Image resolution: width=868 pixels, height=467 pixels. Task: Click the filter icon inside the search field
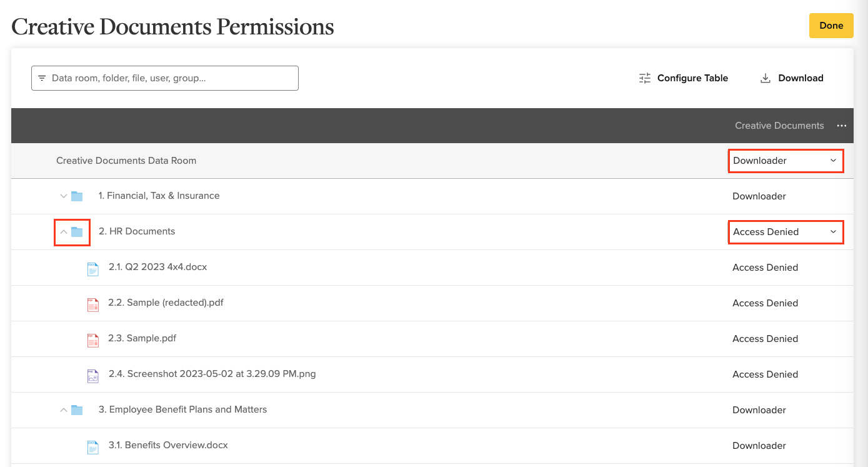coord(42,78)
